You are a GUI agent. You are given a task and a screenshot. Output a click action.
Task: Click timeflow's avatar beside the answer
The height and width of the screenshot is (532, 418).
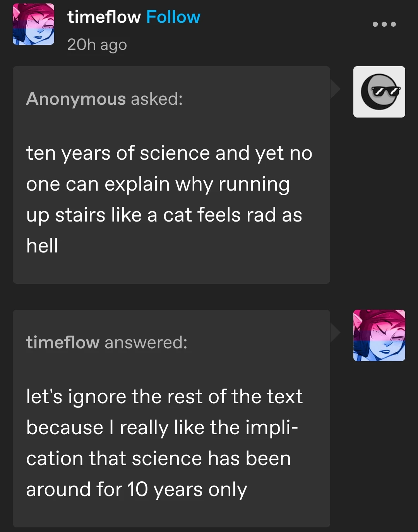(x=379, y=335)
